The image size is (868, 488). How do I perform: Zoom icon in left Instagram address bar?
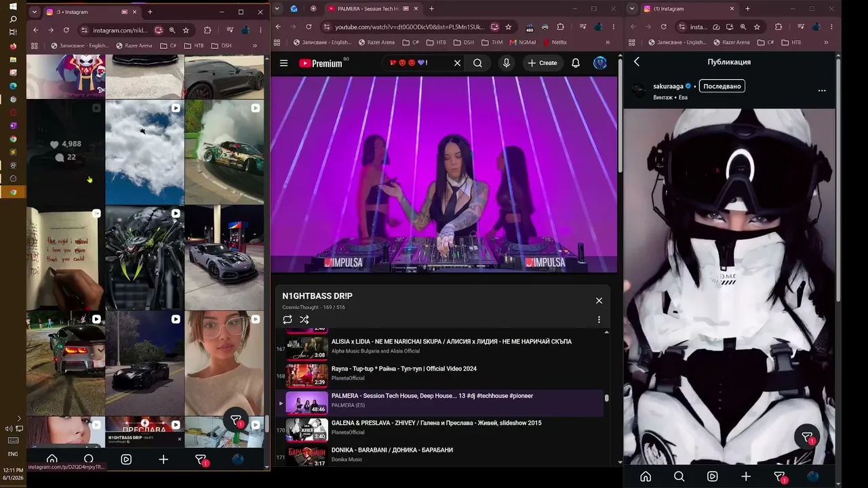172,30
